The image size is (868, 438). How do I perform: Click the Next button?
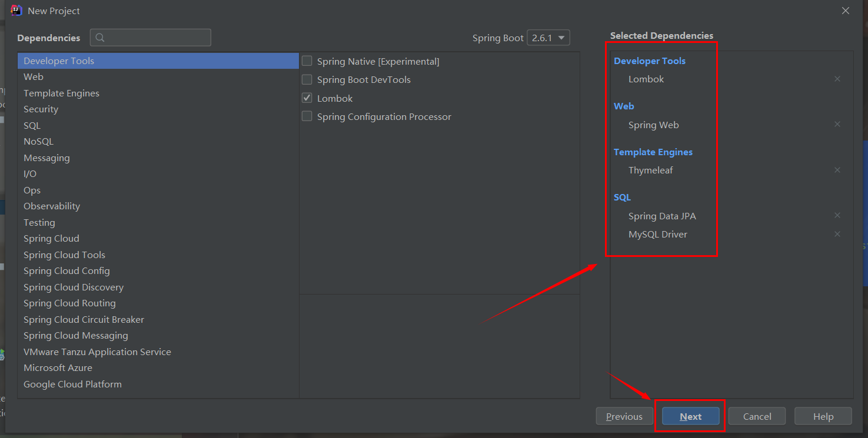click(690, 416)
